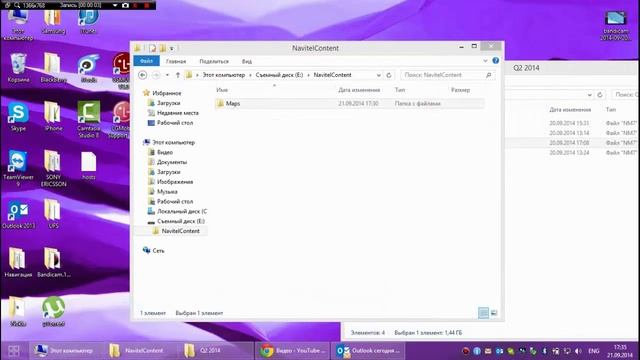The image size is (640, 360).
Task: Open the SONY ERICSSON desktop folder
Action: [x=53, y=168]
